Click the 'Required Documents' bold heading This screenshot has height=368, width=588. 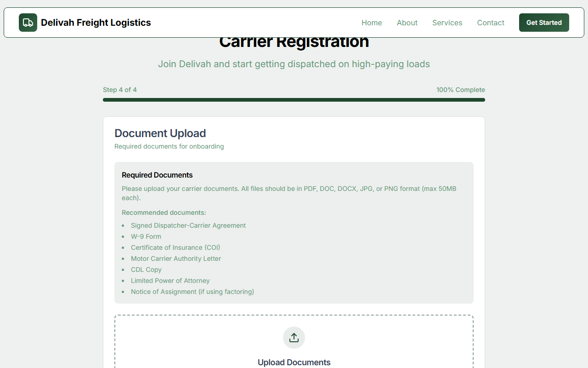coord(157,175)
